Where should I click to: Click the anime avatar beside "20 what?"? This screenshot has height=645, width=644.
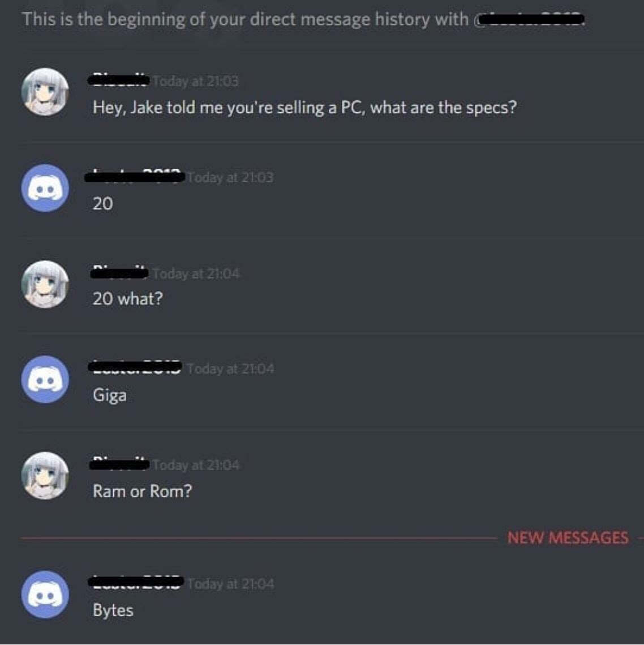tap(45, 284)
